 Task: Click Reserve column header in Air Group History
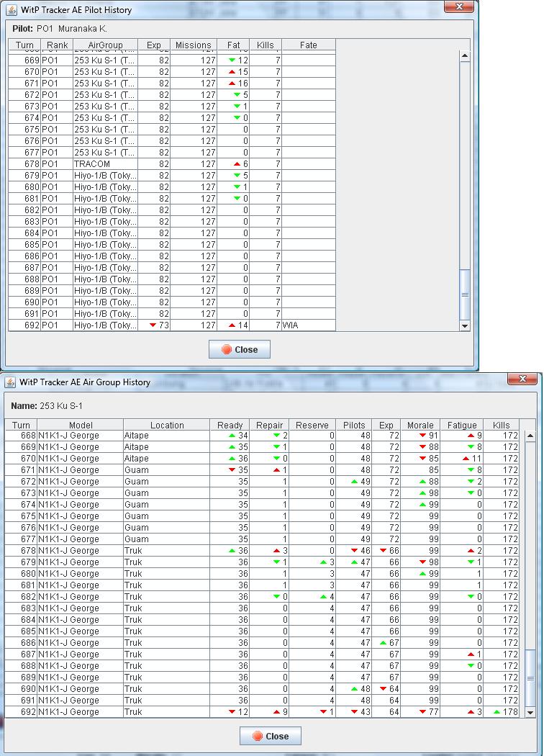(312, 425)
